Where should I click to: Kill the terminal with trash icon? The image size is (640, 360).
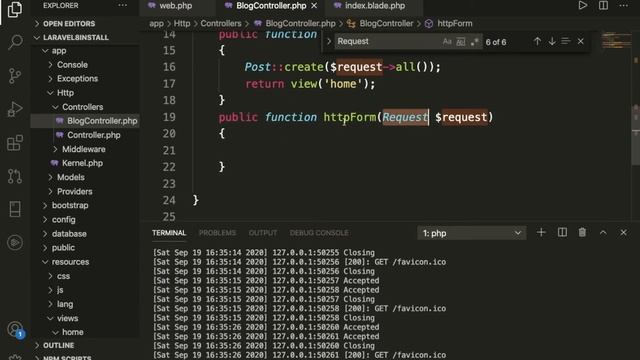pos(582,233)
